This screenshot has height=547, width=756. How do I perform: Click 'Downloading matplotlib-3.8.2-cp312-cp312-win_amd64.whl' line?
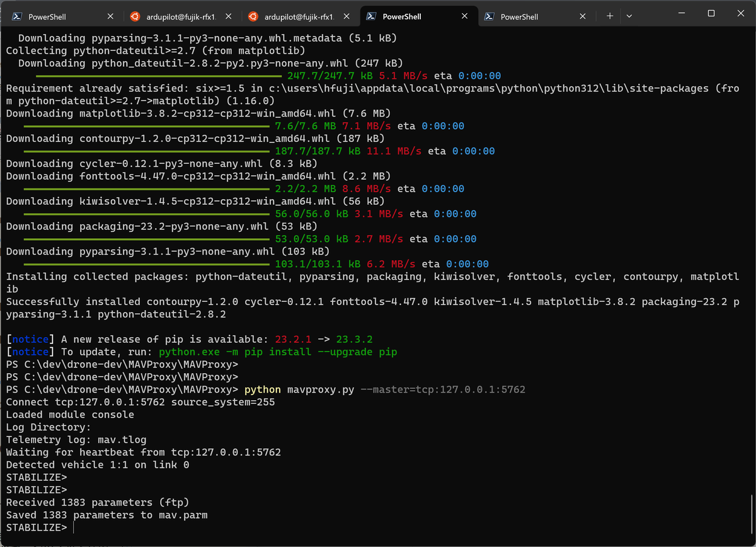click(x=198, y=113)
